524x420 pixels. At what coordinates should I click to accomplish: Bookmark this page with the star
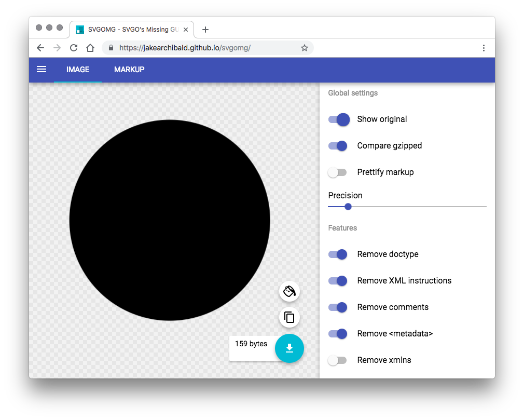305,47
